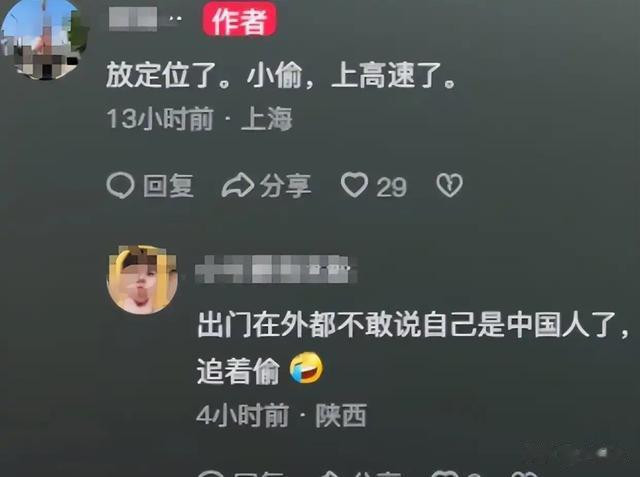
Task: Click the red 作者 badge
Action: point(240,20)
